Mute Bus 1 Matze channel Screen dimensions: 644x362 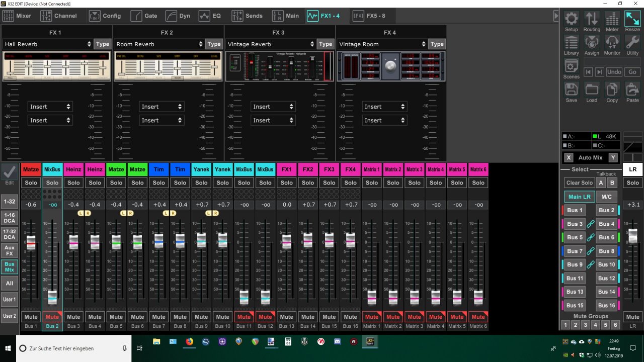tap(31, 317)
